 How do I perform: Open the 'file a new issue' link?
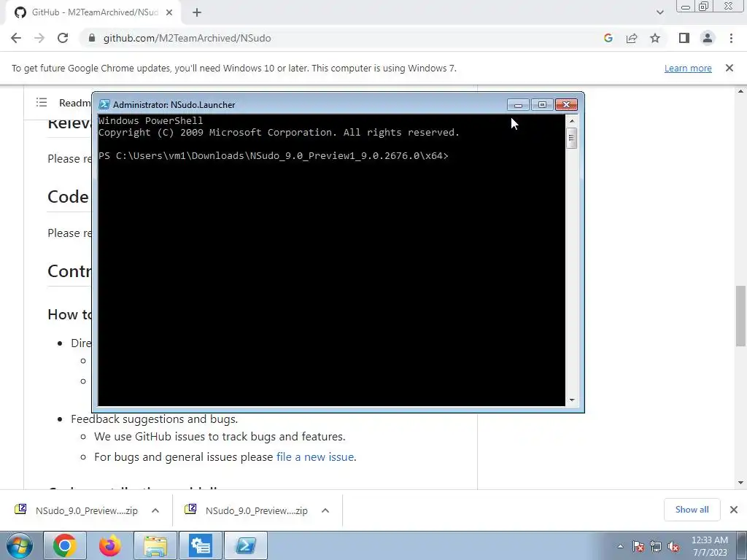pos(315,456)
